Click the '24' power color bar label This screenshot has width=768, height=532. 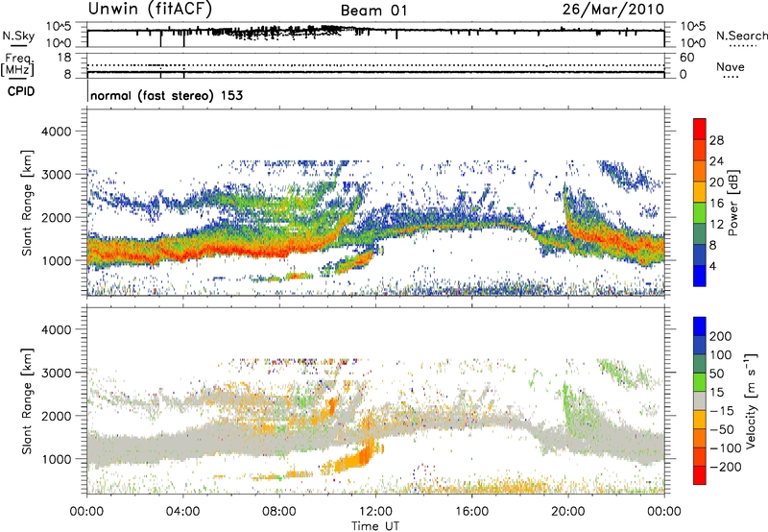click(716, 161)
